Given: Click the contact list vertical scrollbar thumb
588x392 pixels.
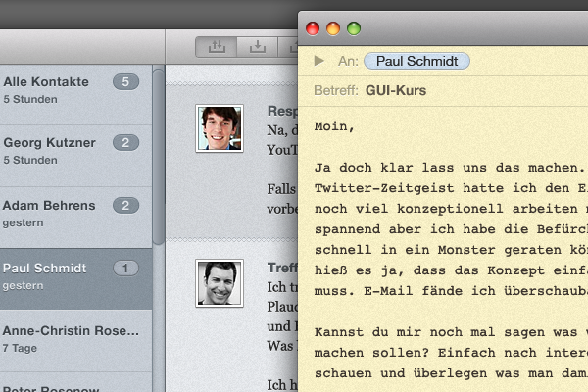Looking at the screenshot, I should tap(159, 156).
